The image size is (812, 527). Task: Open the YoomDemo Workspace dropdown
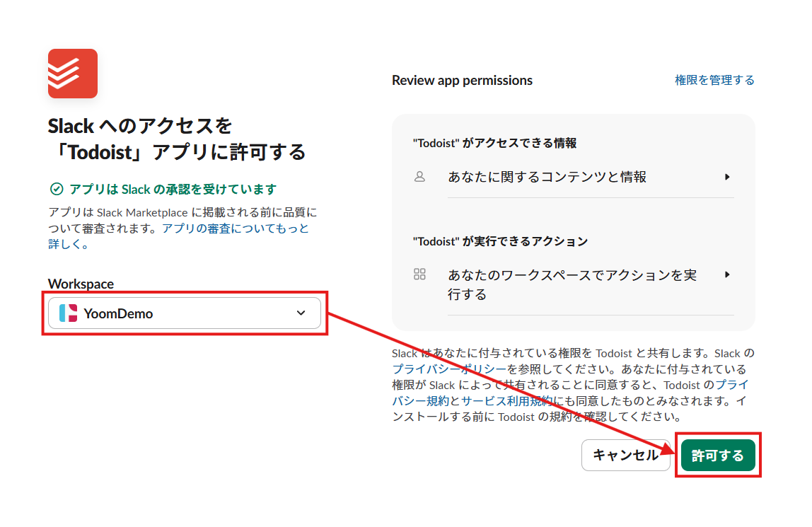pos(185,313)
